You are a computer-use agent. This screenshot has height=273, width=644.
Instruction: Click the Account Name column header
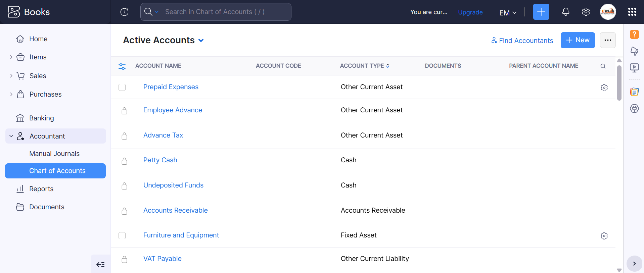(x=158, y=66)
